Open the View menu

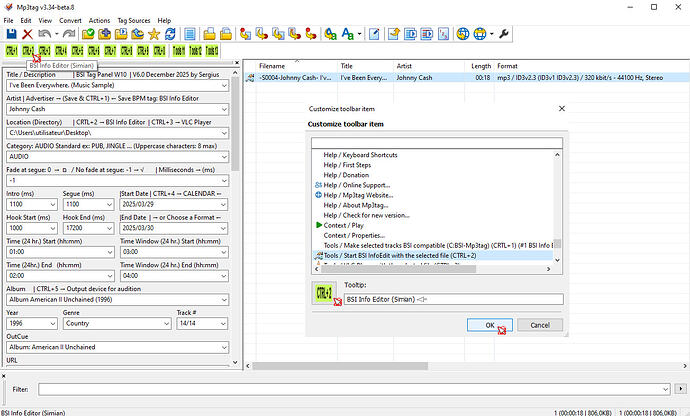(x=45, y=21)
